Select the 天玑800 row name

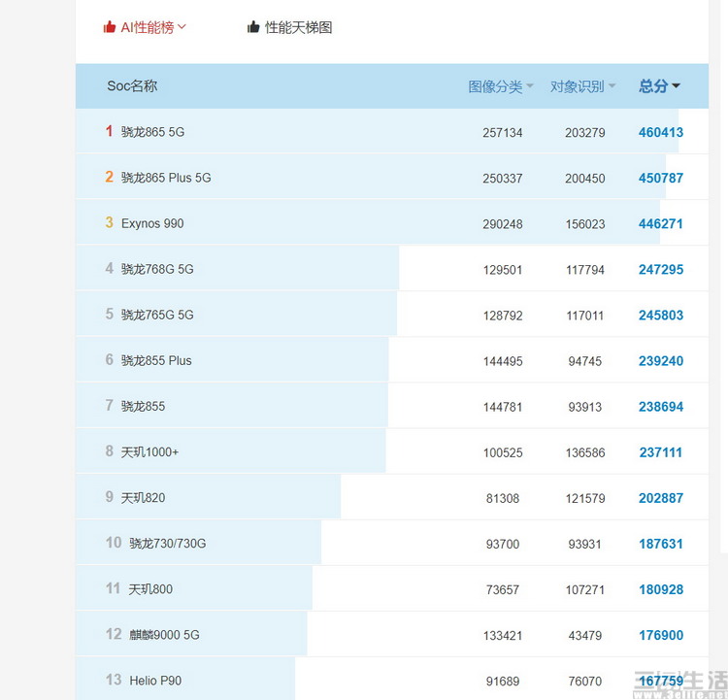click(150, 589)
